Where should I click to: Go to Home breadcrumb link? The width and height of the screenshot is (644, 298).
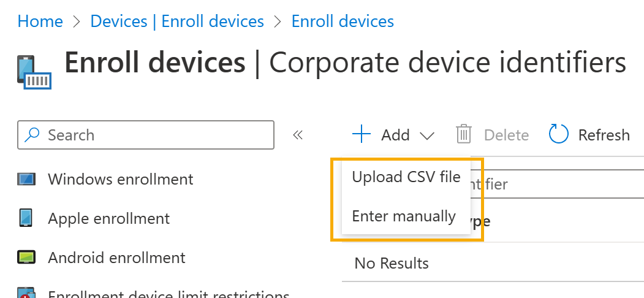click(40, 21)
